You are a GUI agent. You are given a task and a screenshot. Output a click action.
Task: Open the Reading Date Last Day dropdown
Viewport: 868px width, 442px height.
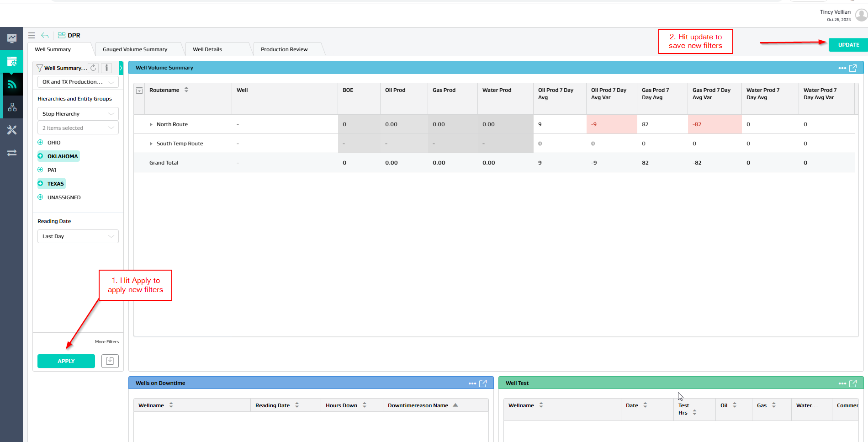tap(78, 236)
